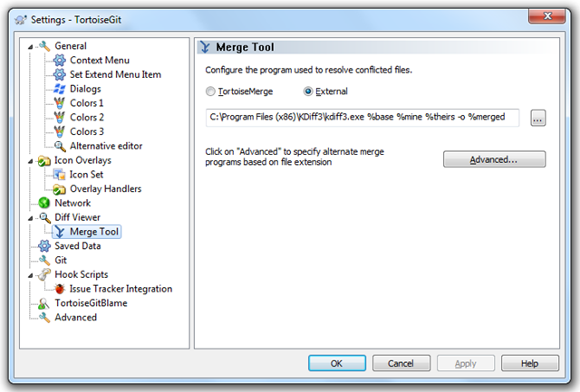The height and width of the screenshot is (392, 580).
Task: Select Alternative editor in the tree
Action: click(x=106, y=146)
